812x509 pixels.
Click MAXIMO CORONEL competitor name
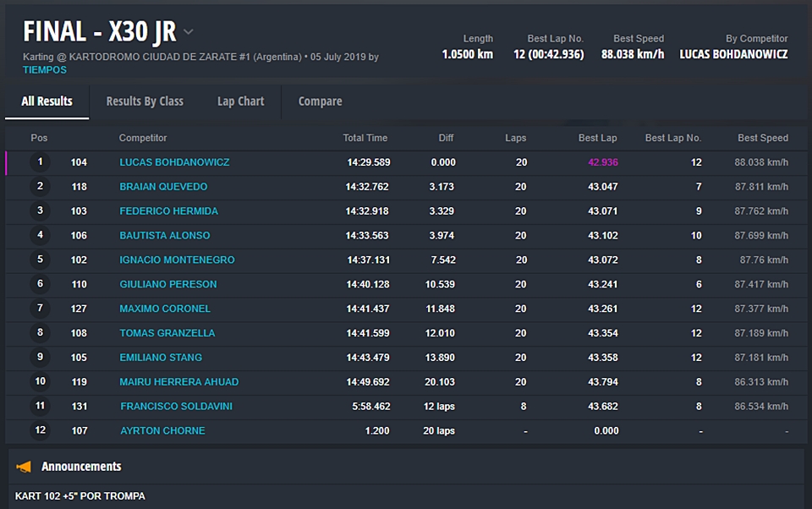pyautogui.click(x=164, y=309)
